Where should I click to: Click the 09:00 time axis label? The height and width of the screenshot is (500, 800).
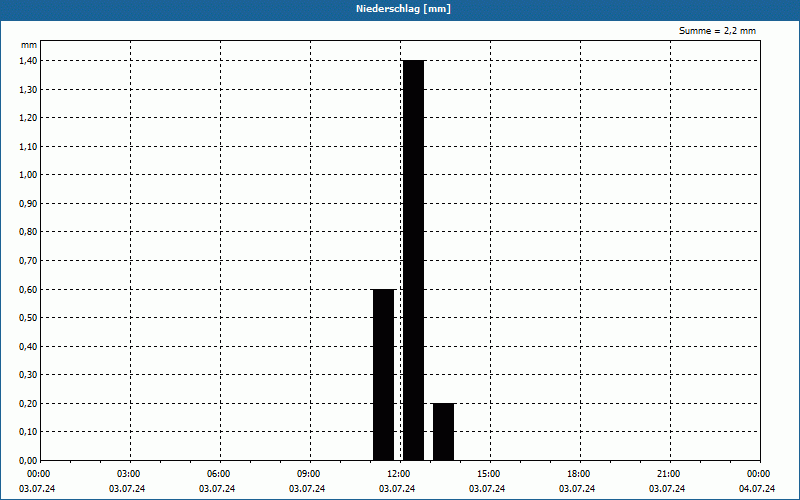tap(309, 474)
